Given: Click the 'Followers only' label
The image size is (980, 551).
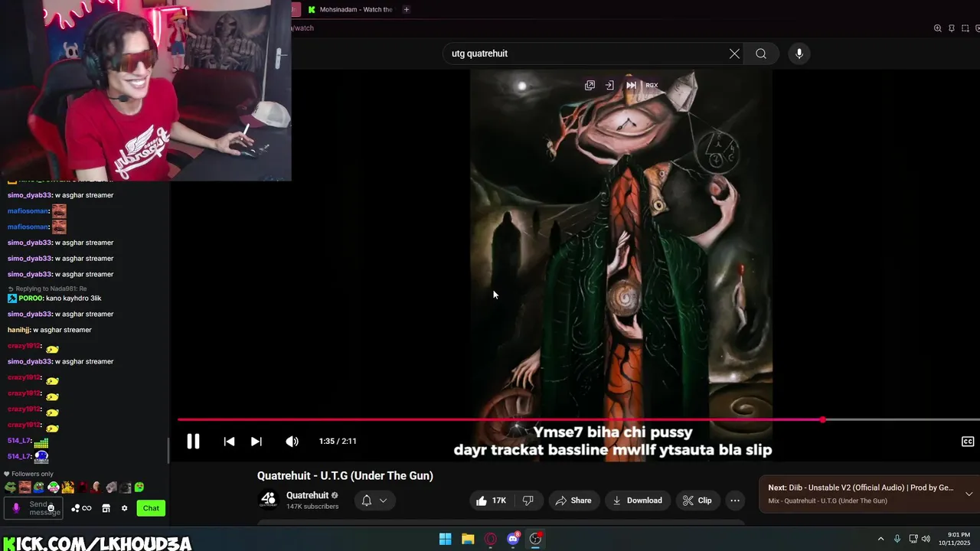Looking at the screenshot, I should point(33,474).
